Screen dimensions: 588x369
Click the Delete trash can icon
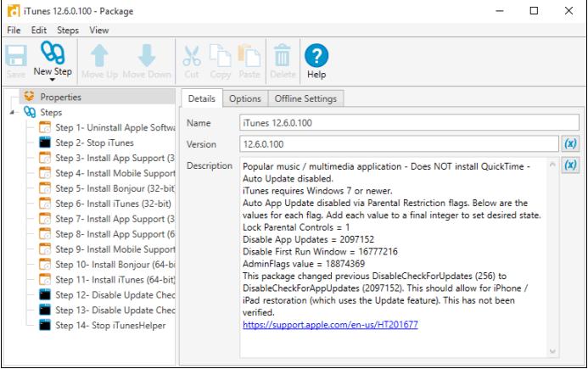pyautogui.click(x=283, y=55)
